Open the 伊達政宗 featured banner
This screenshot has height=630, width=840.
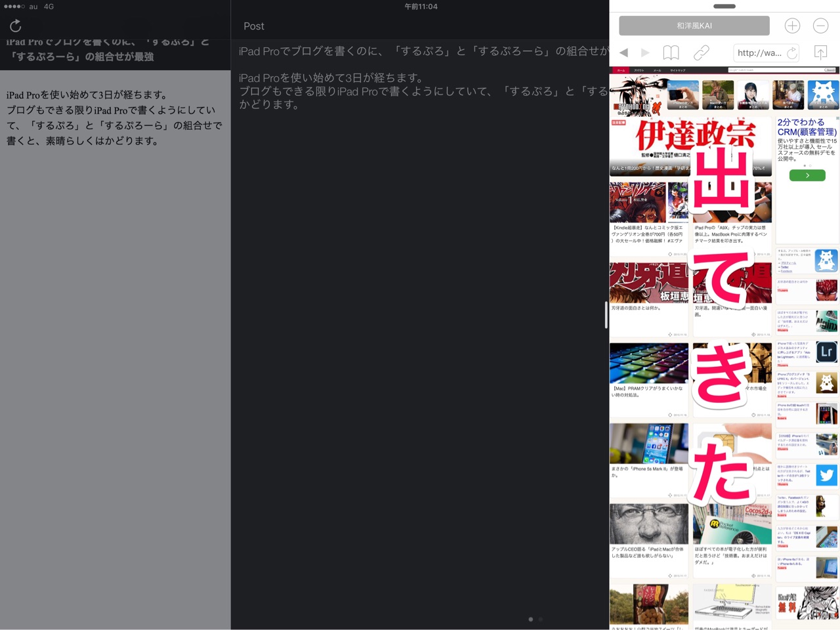(690, 146)
